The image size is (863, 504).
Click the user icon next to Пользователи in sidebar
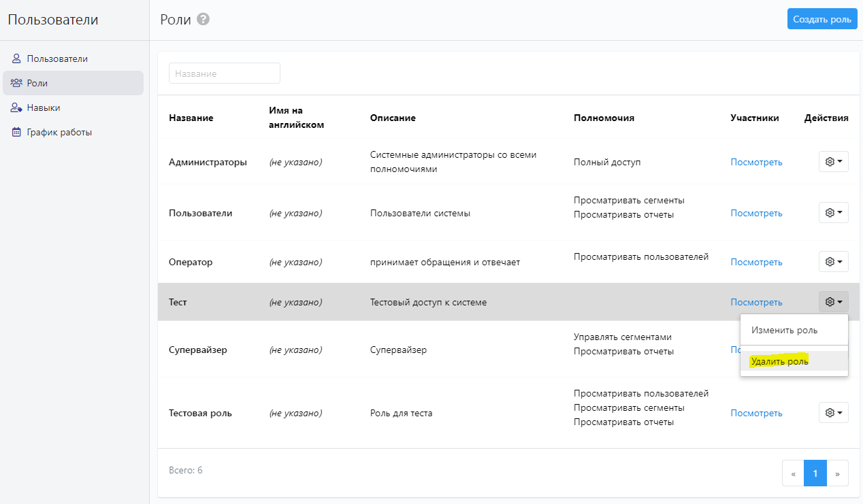[16, 58]
